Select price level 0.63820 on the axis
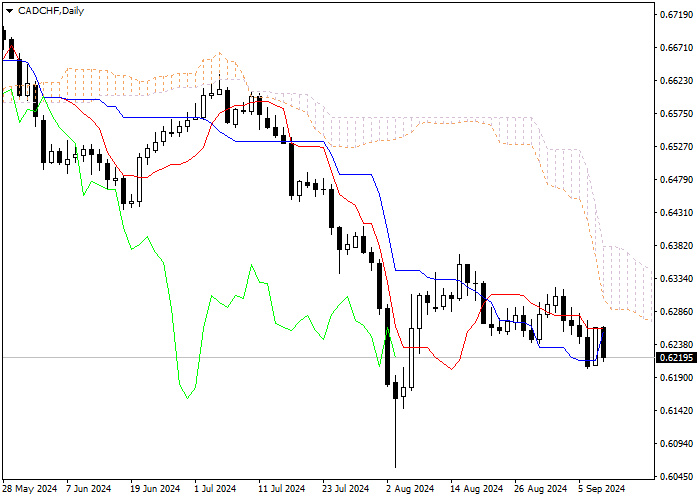This screenshot has height=500, width=700. coord(676,246)
